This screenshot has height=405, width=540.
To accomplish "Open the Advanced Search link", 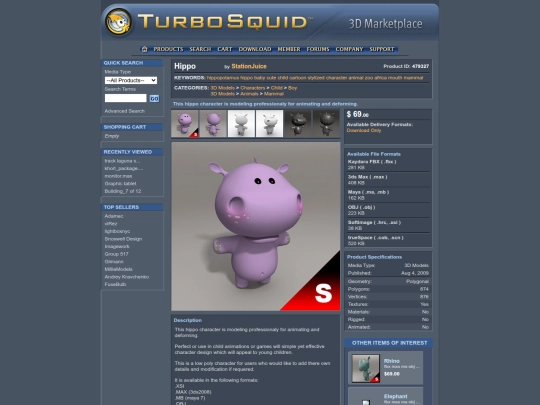I will (125, 111).
